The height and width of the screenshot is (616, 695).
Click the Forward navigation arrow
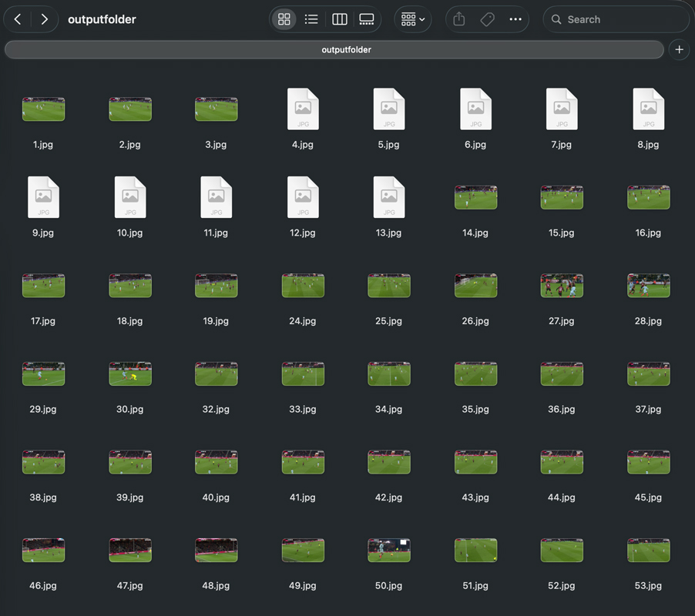(44, 18)
